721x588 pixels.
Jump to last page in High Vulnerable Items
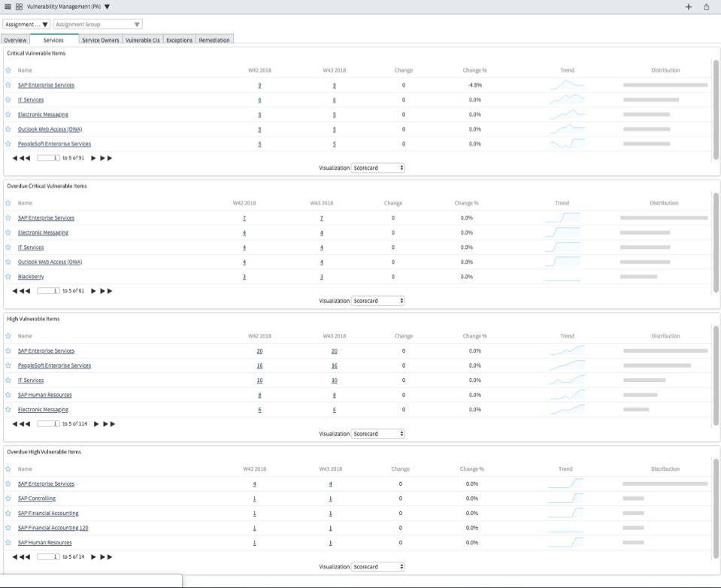pyautogui.click(x=109, y=424)
